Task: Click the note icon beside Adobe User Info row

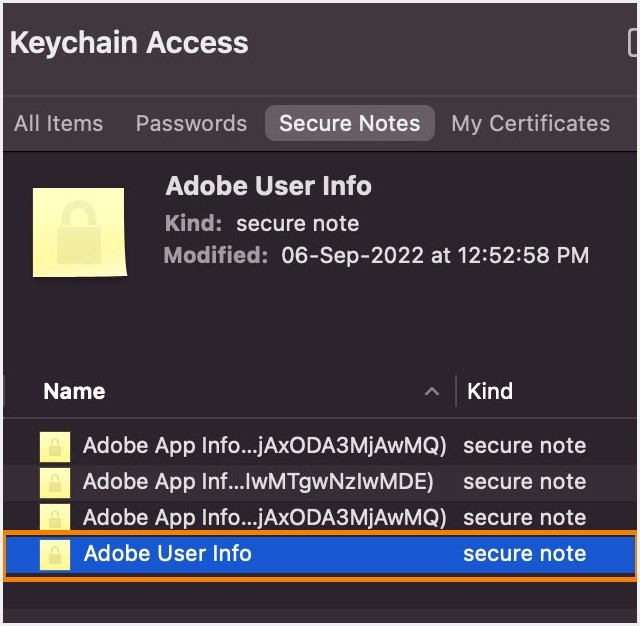Action: [x=55, y=554]
